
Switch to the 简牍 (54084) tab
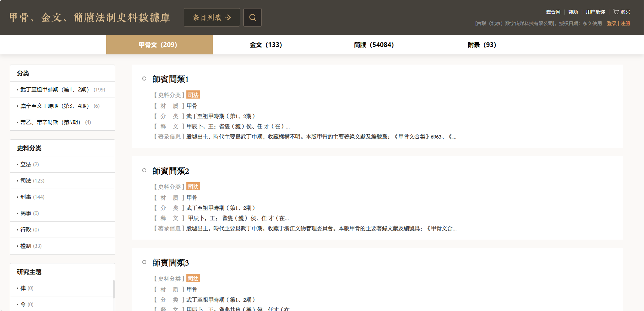374,45
